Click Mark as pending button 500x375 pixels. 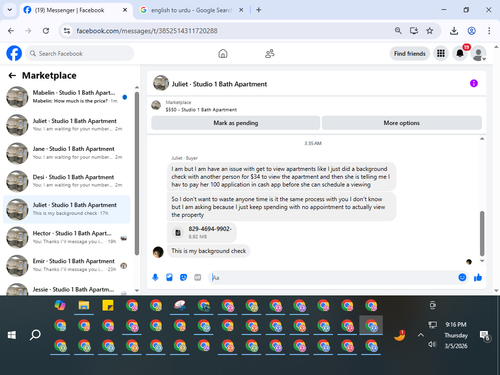(236, 123)
